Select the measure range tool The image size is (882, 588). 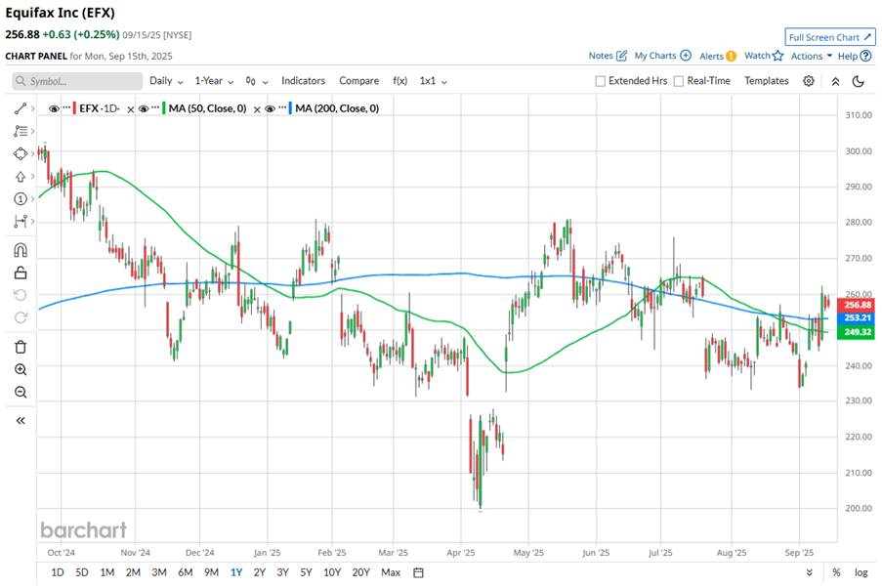(21, 221)
